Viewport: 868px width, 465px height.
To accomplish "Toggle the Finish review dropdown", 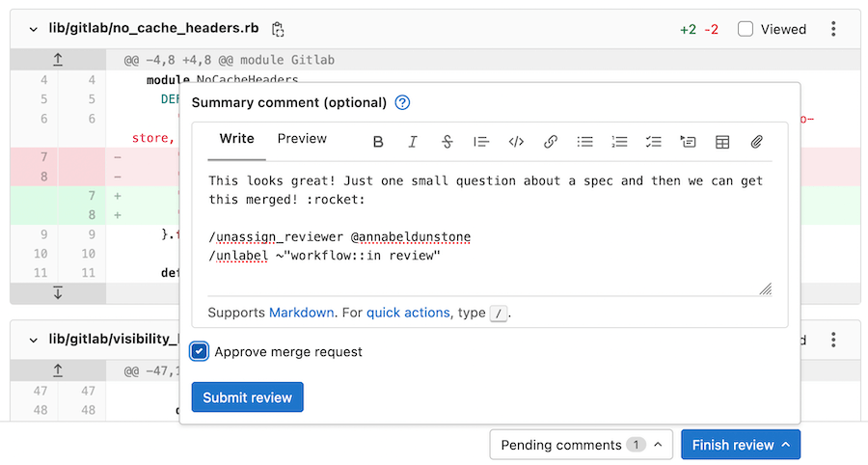I will pos(740,445).
